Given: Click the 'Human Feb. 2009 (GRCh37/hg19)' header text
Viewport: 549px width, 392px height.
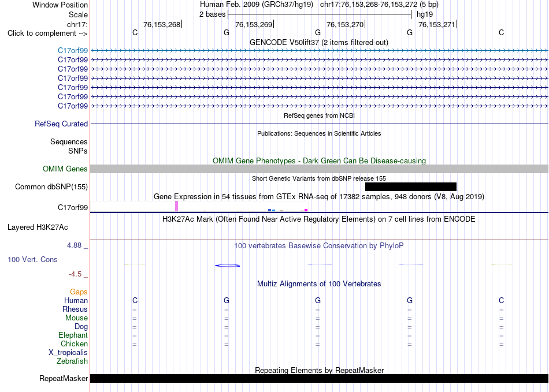Looking at the screenshot, I should coord(257,5).
